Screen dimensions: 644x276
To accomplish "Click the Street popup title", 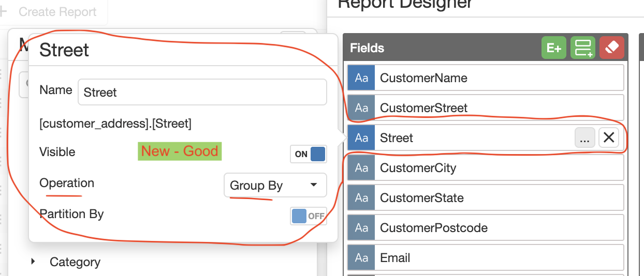I will click(64, 50).
